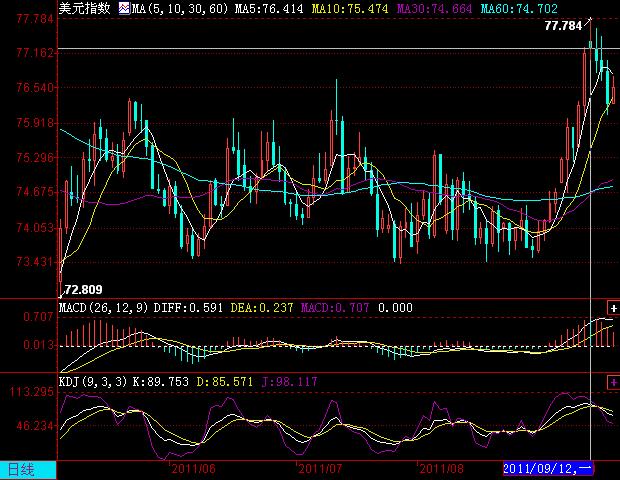The image size is (620, 480).
Task: Click the 75.918 price axis label
Action: pyautogui.click(x=35, y=123)
